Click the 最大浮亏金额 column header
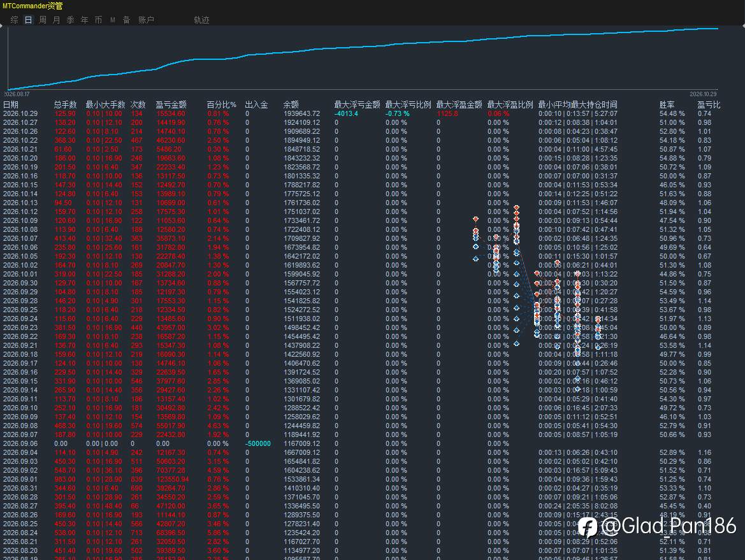Image resolution: width=745 pixels, height=560 pixels. click(358, 104)
